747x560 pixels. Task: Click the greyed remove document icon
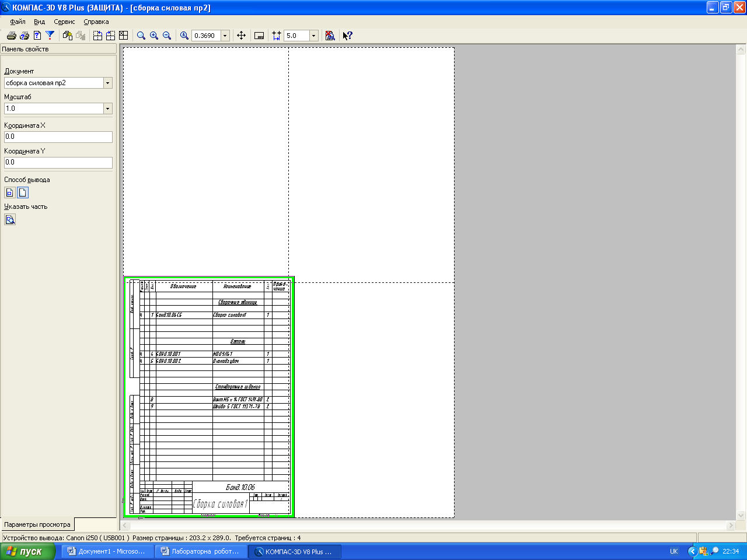81,36
